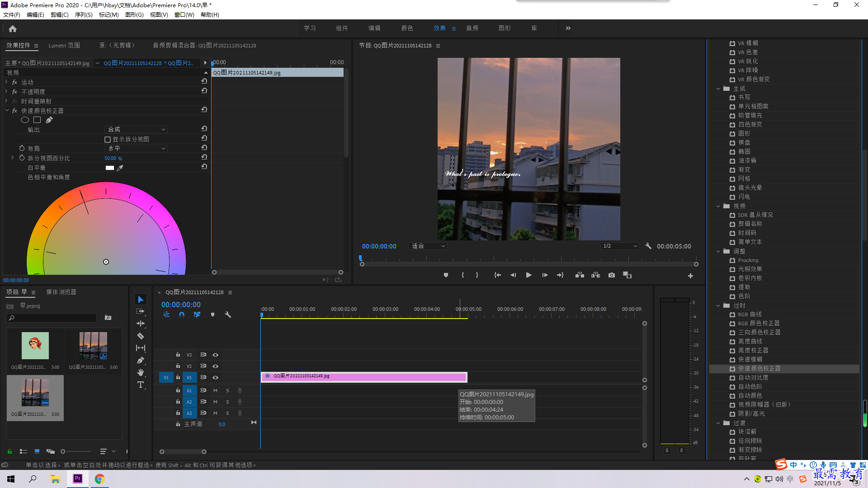Screen dimensions: 868x488
Task: Show more workspaces overflow chevron
Action: point(568,28)
